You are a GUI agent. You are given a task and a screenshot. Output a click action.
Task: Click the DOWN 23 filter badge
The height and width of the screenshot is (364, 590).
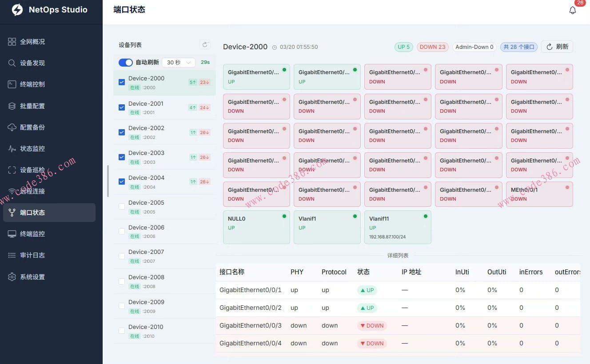[432, 46]
